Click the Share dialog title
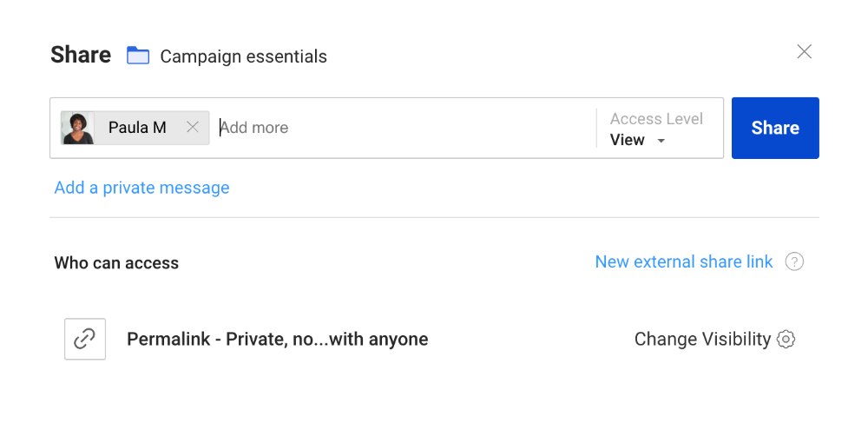The height and width of the screenshot is (430, 868). (x=81, y=55)
